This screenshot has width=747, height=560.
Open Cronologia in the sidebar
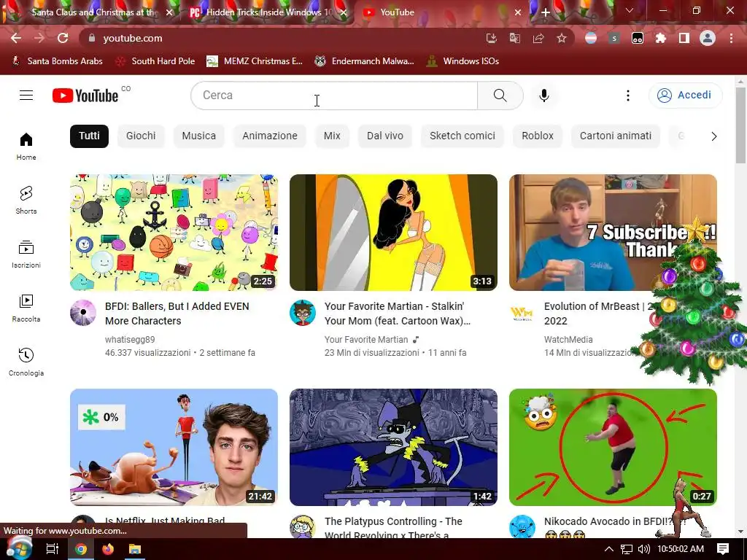pyautogui.click(x=26, y=362)
